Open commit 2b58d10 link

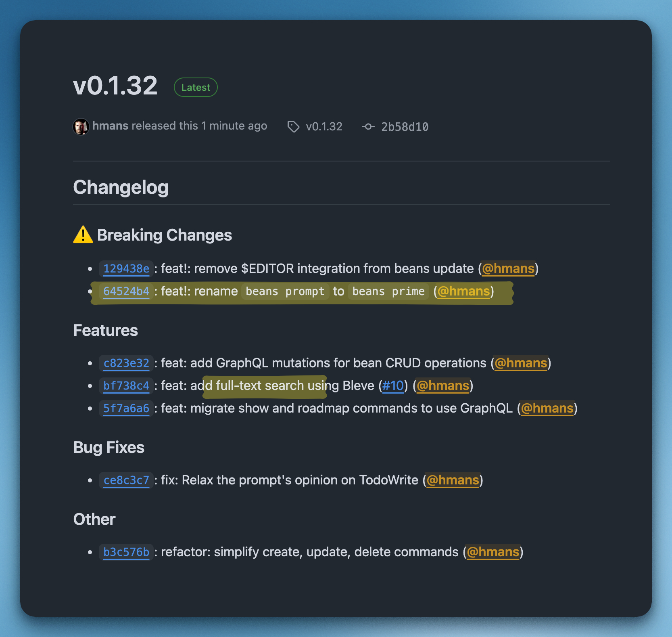(x=405, y=127)
